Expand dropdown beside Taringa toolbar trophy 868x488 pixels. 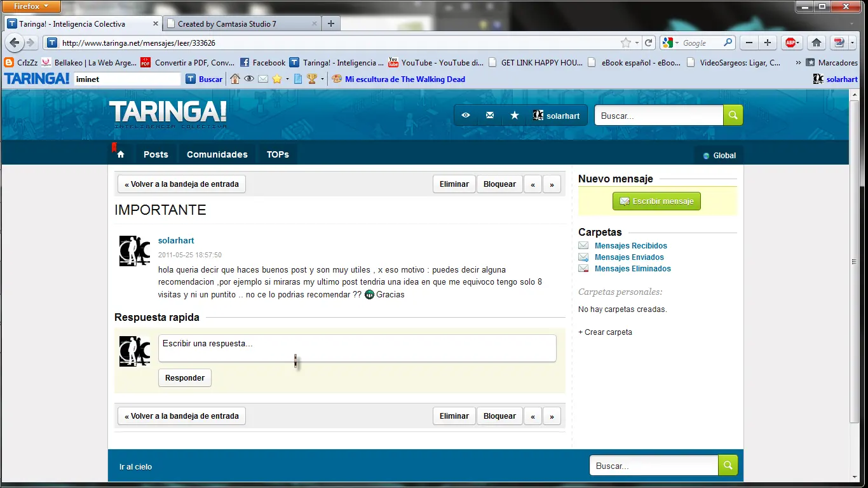(x=322, y=79)
